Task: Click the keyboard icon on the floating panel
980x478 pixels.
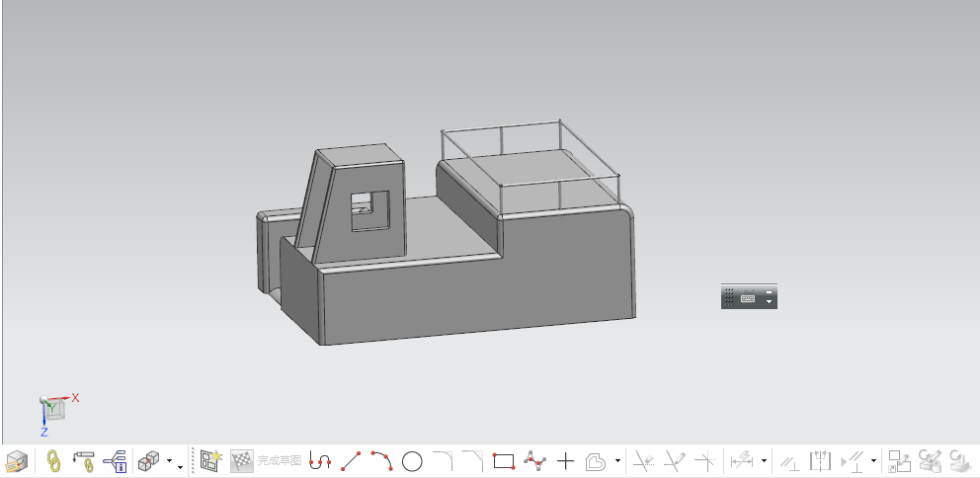Action: tap(748, 297)
